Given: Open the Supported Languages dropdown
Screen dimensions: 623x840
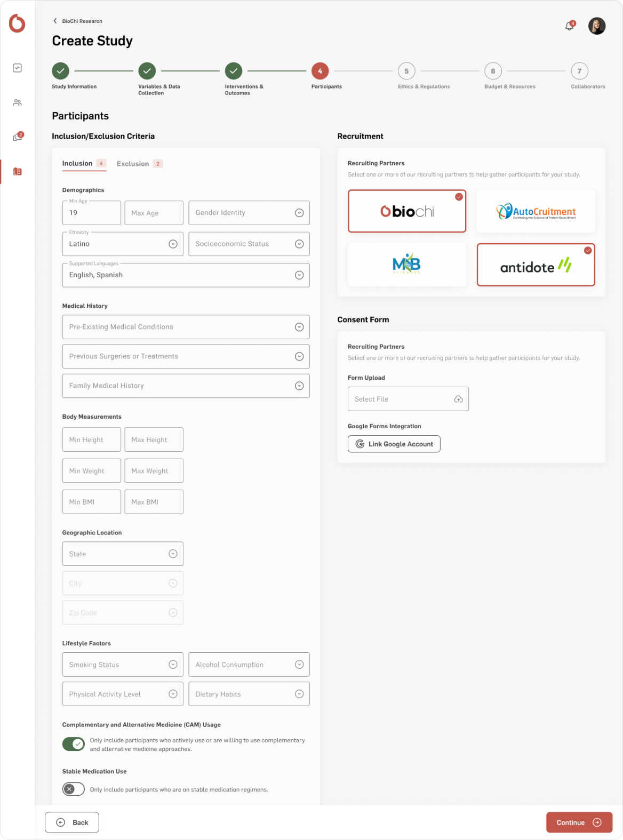Looking at the screenshot, I should click(x=186, y=275).
